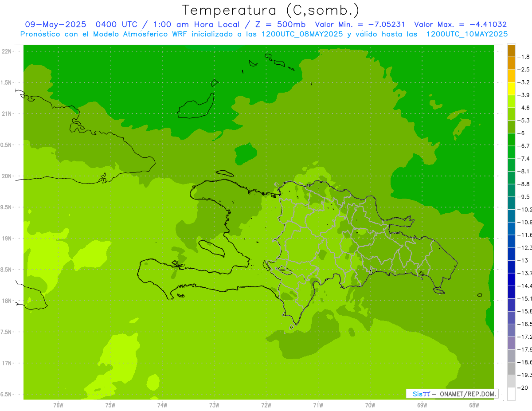Click the '19N' latitude label
The width and height of the screenshot is (532, 411).
tap(7, 239)
